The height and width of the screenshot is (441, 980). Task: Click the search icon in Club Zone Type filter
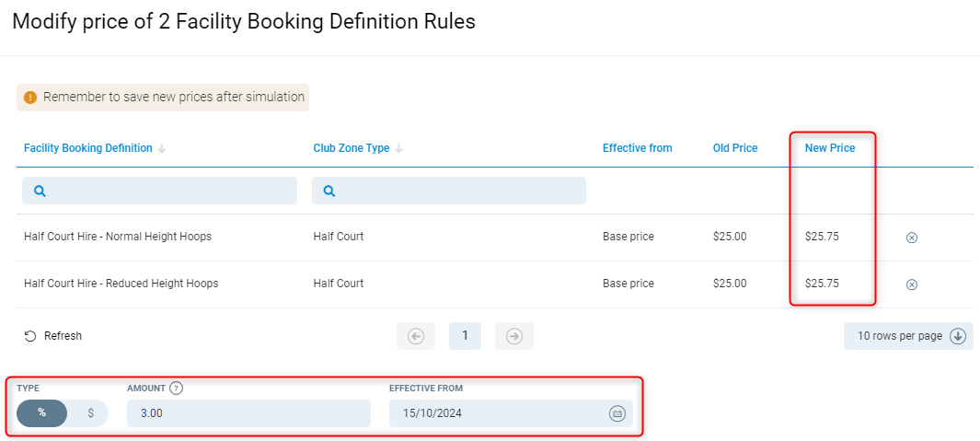[329, 191]
